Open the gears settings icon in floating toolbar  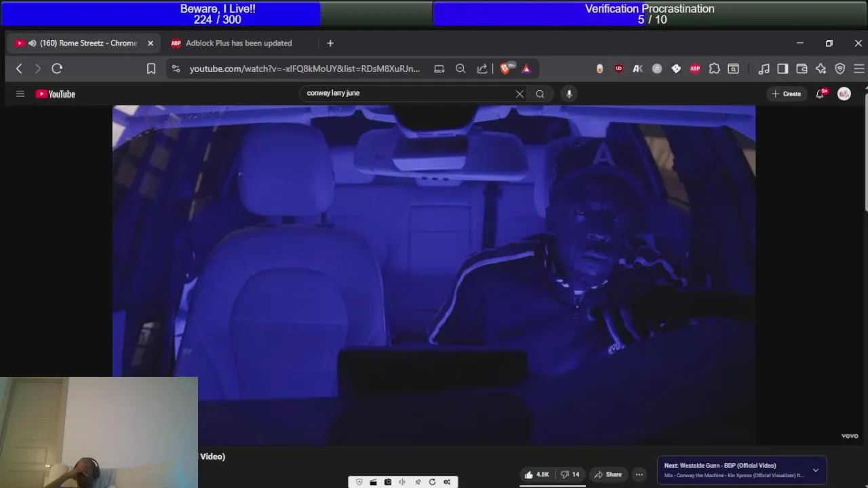[x=447, y=482]
